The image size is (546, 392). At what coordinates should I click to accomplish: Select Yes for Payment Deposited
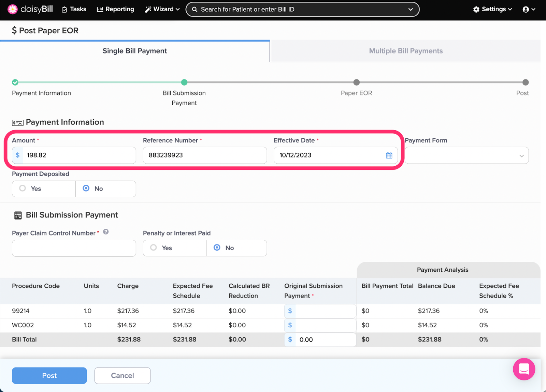coord(23,189)
